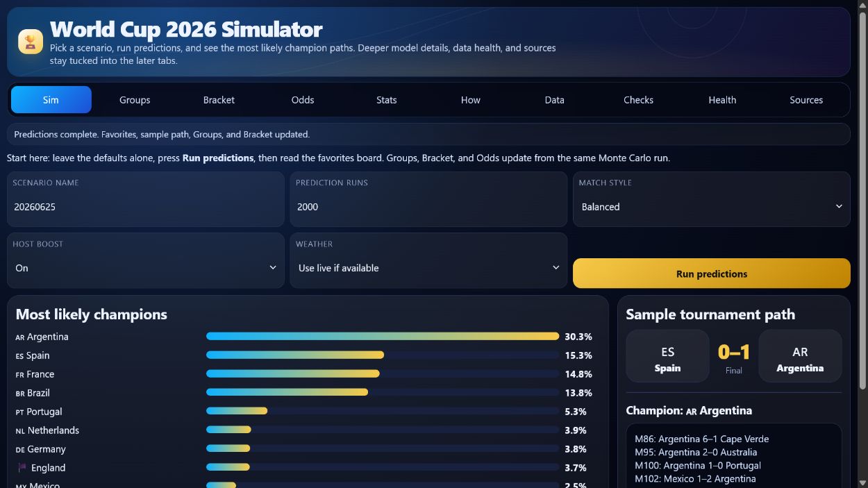Viewport: 868px width, 488px height.
Task: Switch to the How tab
Action: [x=471, y=100]
